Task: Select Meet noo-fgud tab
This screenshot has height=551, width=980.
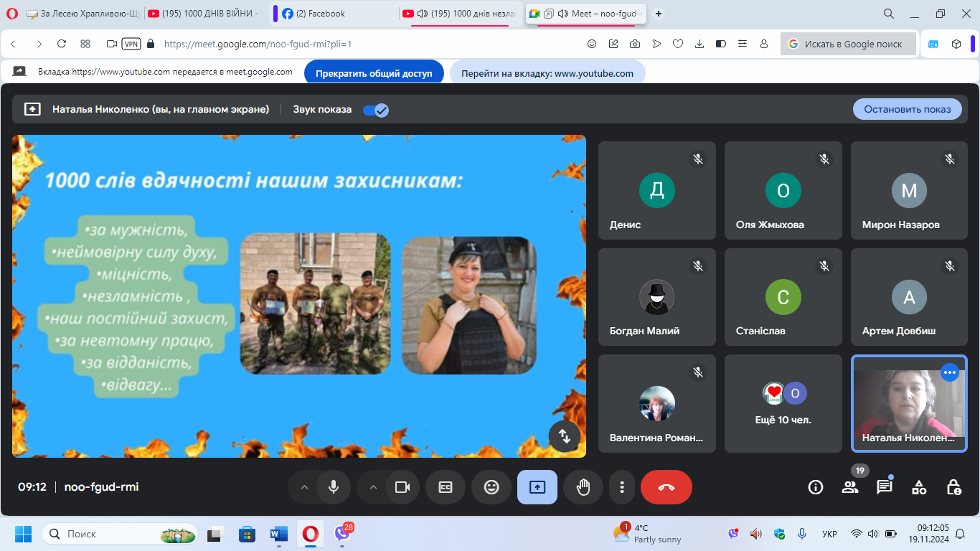Action: [x=587, y=14]
